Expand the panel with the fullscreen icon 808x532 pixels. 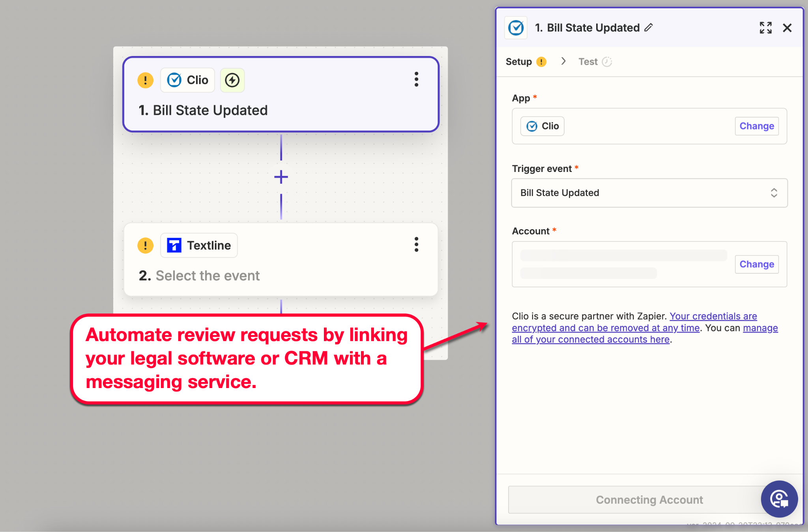(765, 28)
